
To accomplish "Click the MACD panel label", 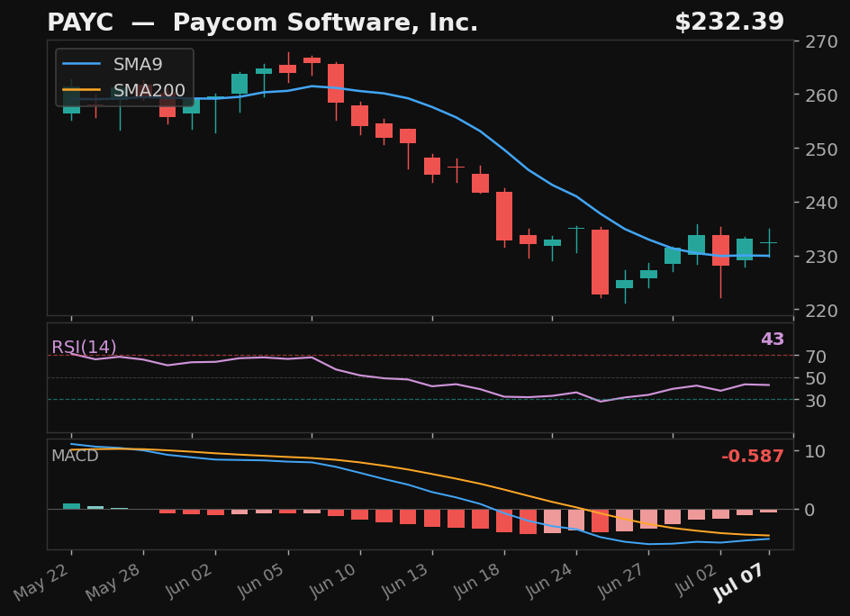I will 75,456.
